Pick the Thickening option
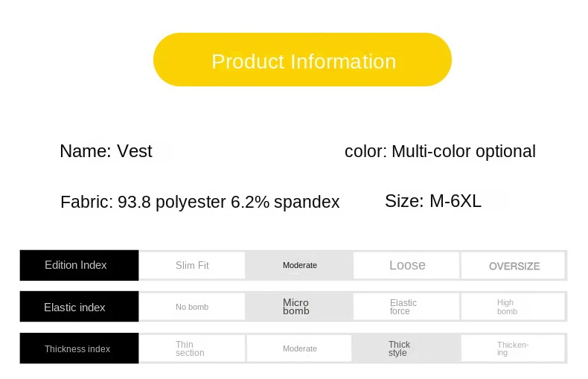The width and height of the screenshot is (588, 379). (x=514, y=348)
